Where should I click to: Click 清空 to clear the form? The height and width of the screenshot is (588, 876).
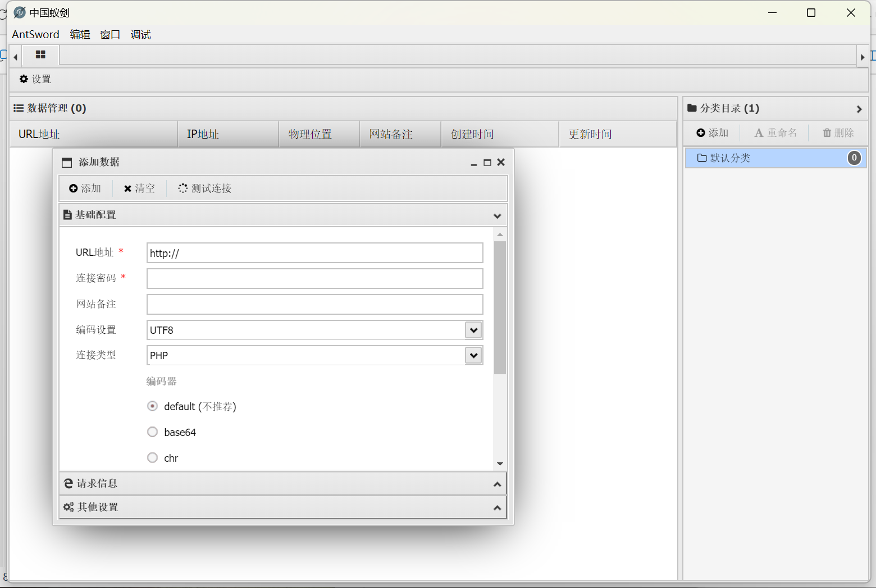139,189
